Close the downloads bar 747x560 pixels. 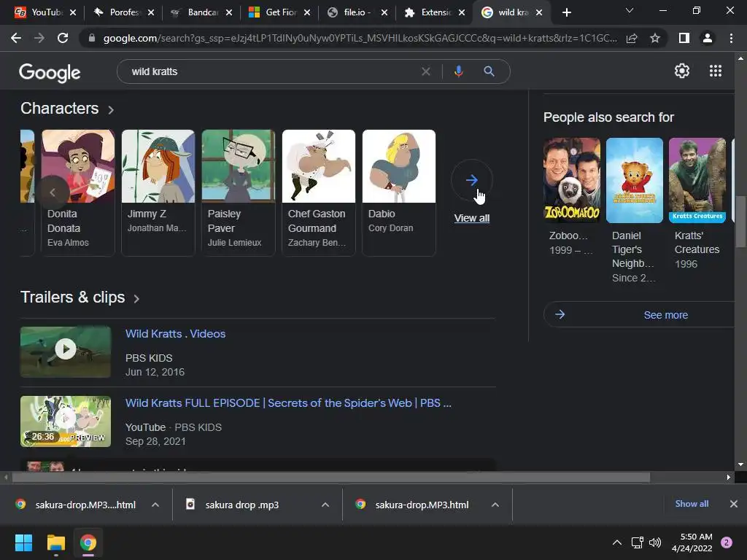[x=734, y=504]
